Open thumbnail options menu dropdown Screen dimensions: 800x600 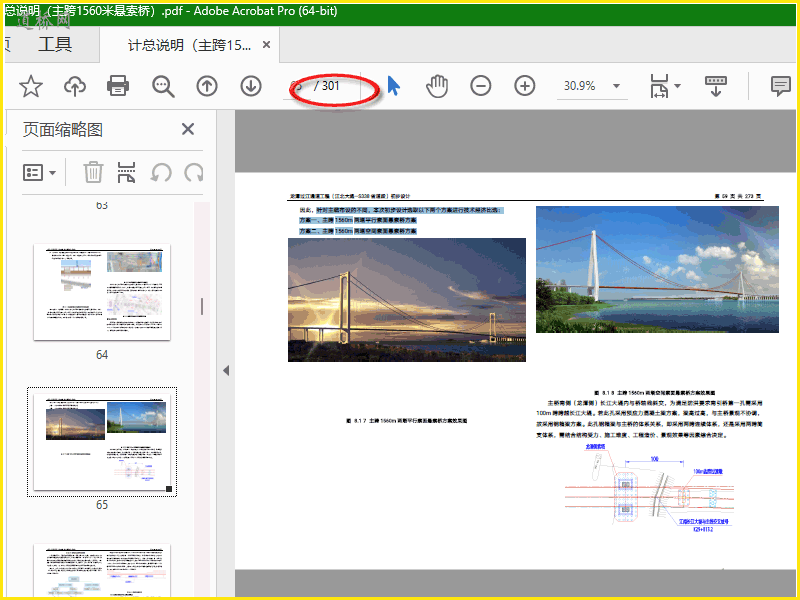pos(40,172)
